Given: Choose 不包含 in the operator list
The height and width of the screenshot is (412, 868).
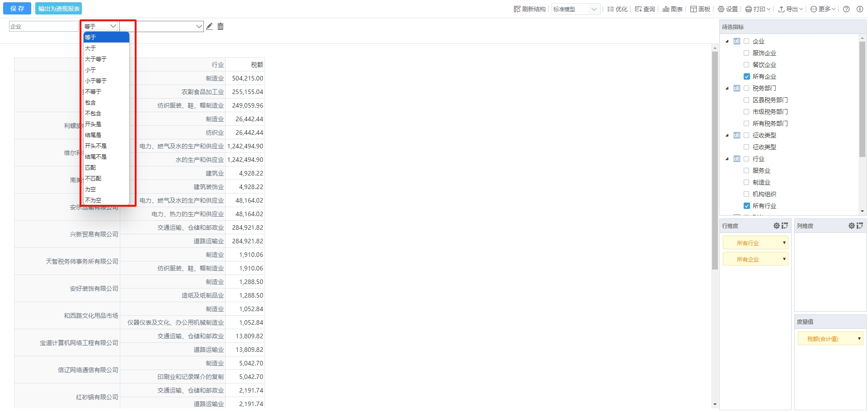Looking at the screenshot, I should (x=93, y=114).
